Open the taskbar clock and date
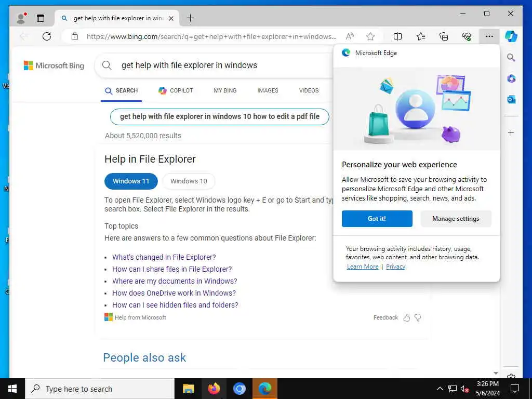The width and height of the screenshot is (532, 399). click(x=487, y=389)
